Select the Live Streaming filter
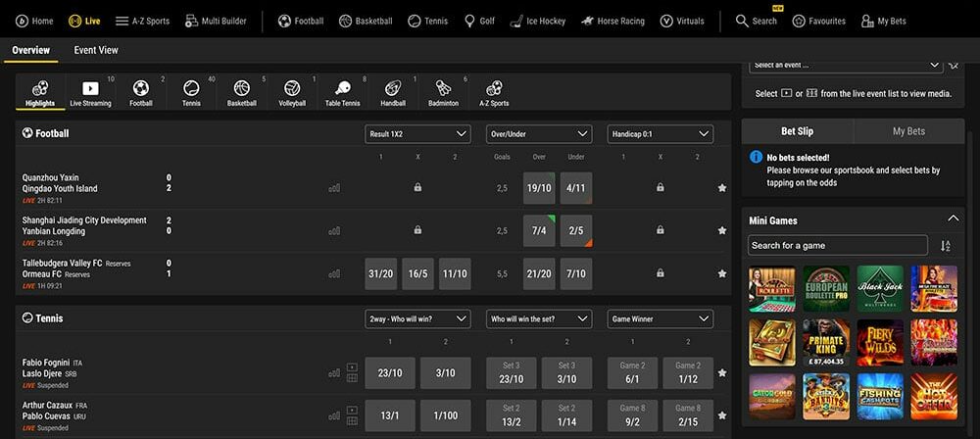This screenshot has width=980, height=439. click(x=90, y=92)
